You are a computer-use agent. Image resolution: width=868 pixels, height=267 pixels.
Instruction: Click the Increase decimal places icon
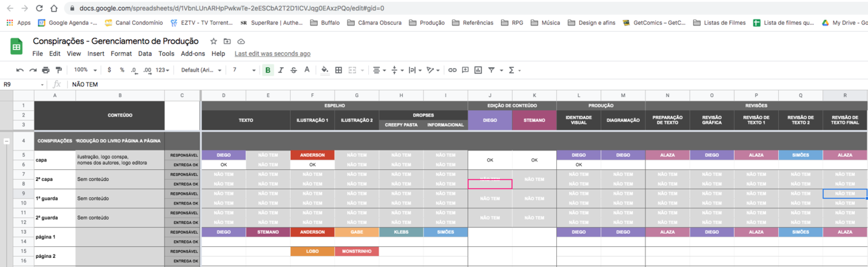pos(147,70)
